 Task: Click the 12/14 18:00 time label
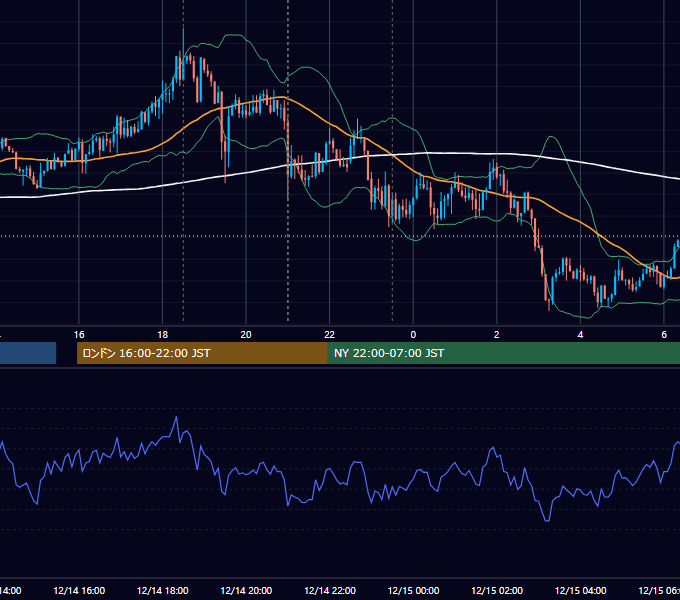click(163, 590)
